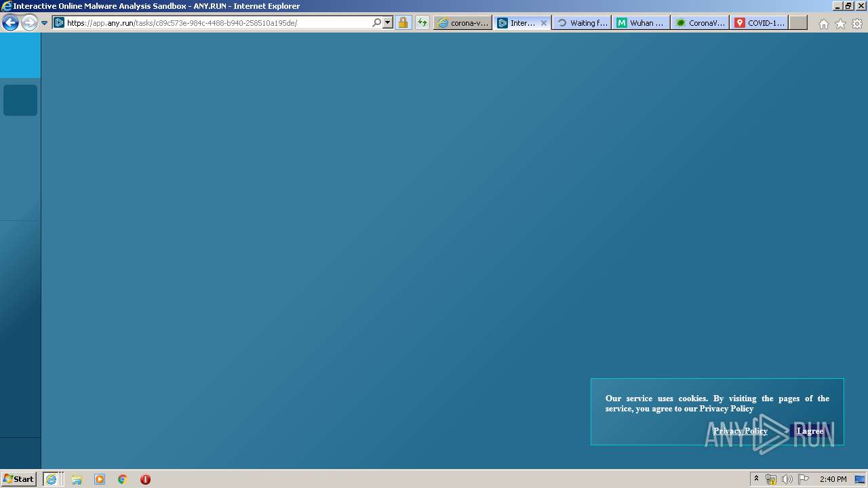This screenshot has width=868, height=488.
Task: Open the Windows Explorer folder icon
Action: [77, 479]
